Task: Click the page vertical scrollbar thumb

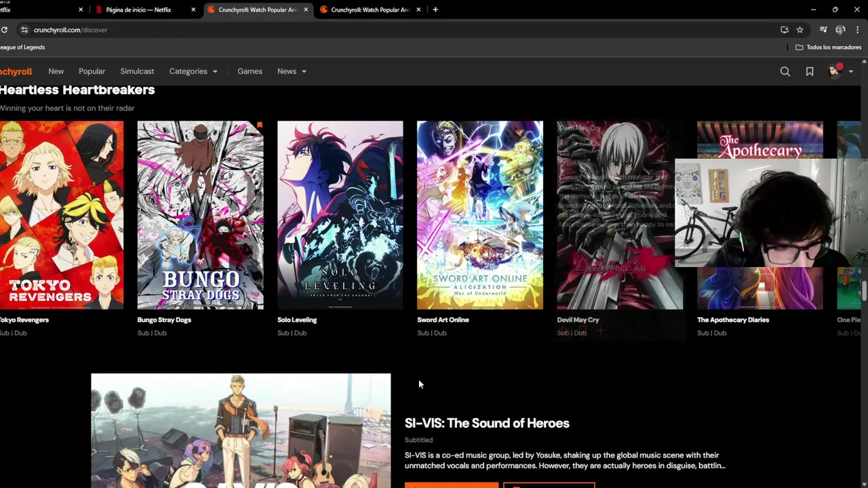Action: (864, 290)
